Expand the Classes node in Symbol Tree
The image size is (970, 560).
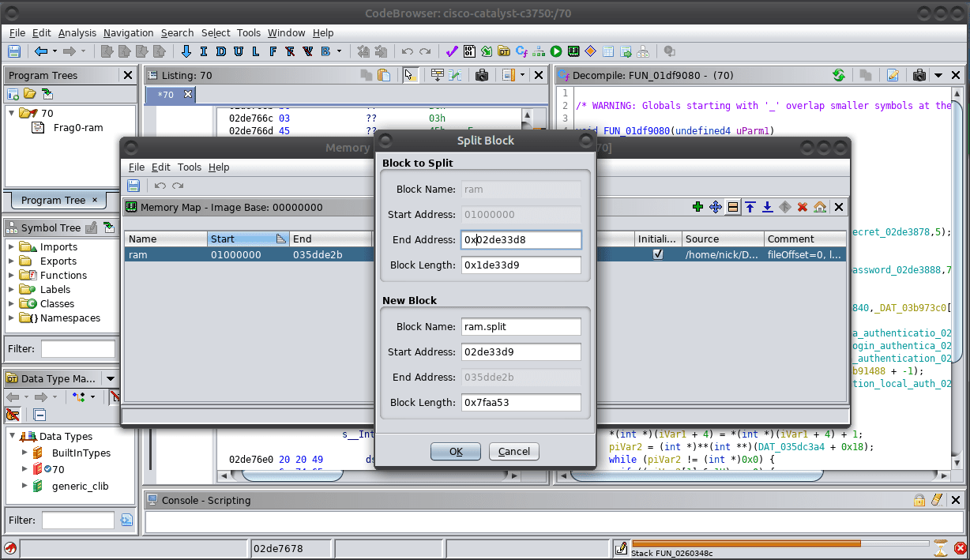coord(12,303)
